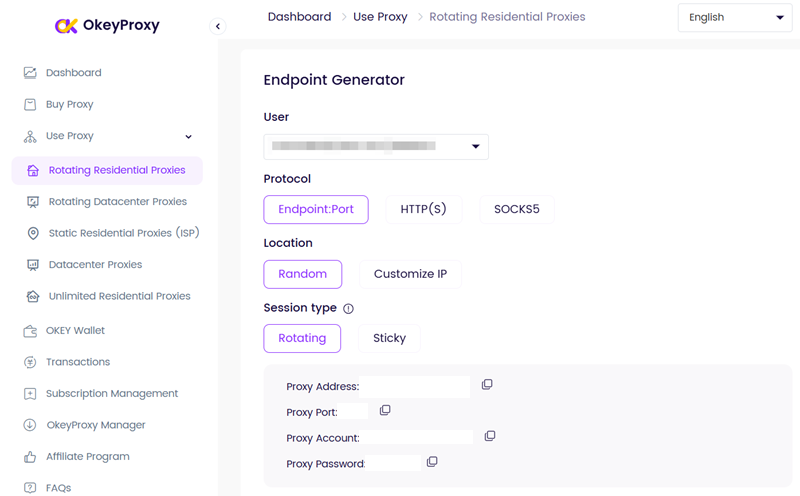Go to Dashboard via breadcrumb
Image resolution: width=800 pixels, height=496 pixels.
click(x=299, y=17)
